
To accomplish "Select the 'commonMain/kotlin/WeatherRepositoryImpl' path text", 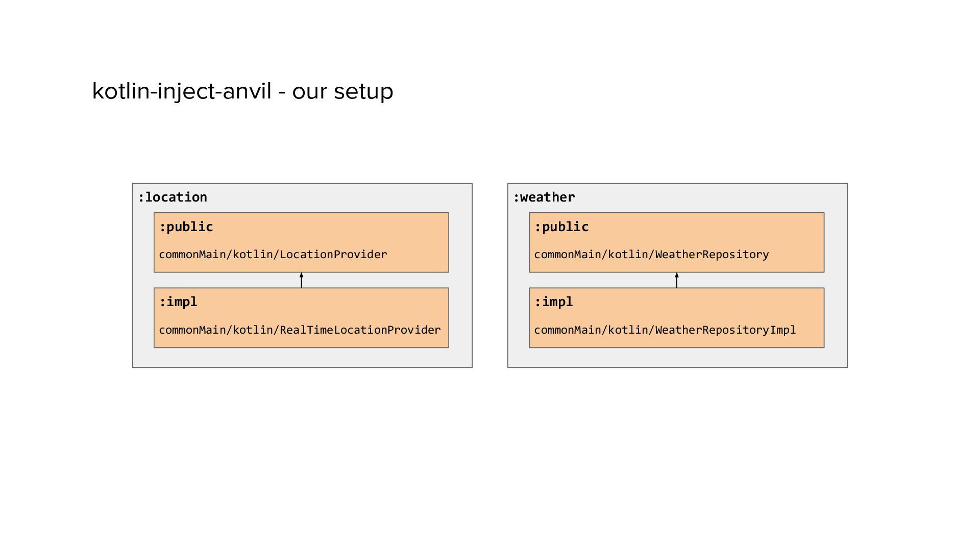I will (665, 330).
